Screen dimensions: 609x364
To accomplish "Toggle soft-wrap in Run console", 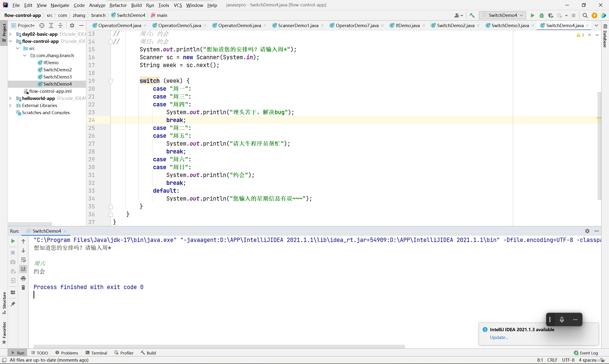I will (23, 260).
